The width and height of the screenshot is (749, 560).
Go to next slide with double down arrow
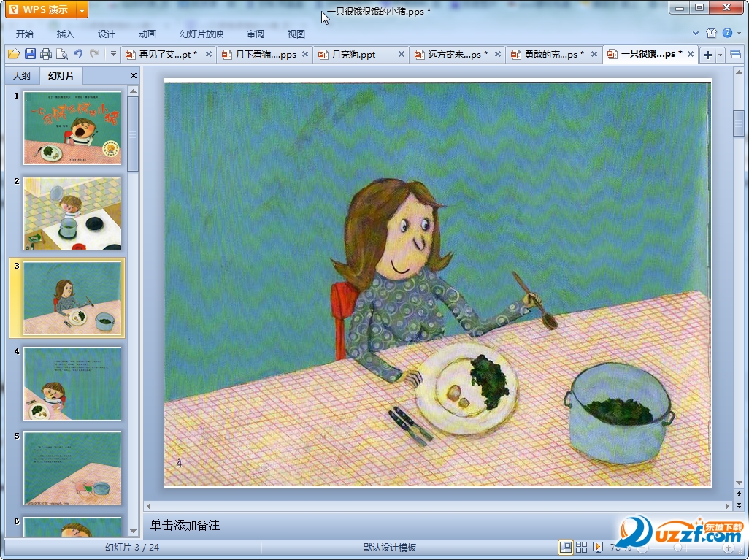[x=739, y=505]
